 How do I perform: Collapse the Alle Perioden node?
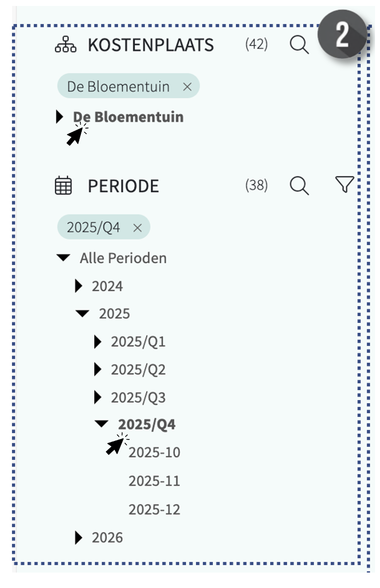click(x=63, y=258)
